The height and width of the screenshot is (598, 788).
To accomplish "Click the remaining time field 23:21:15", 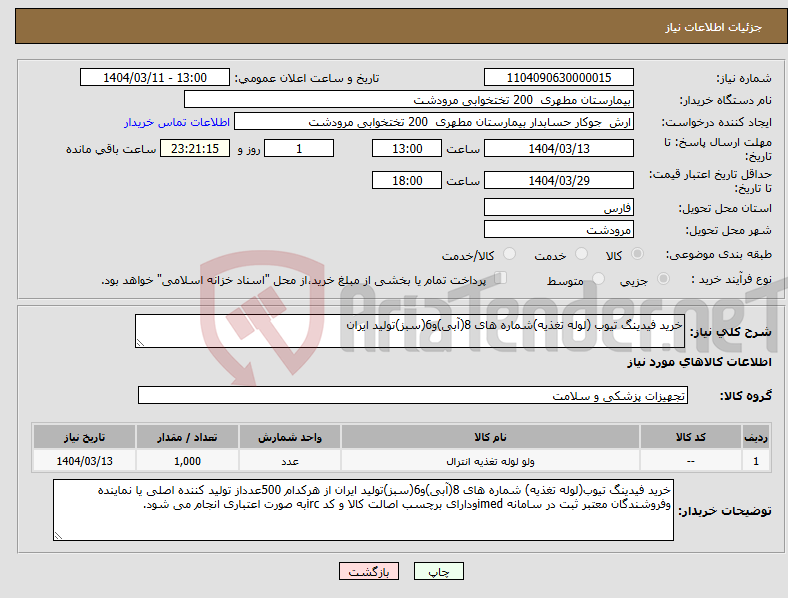I will coord(195,148).
